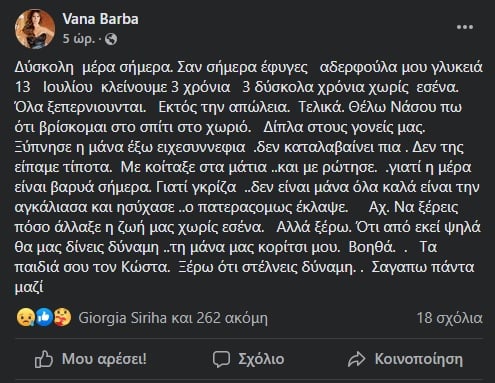Click the globe public audience icon
This screenshot has height=383, width=495.
click(x=111, y=39)
